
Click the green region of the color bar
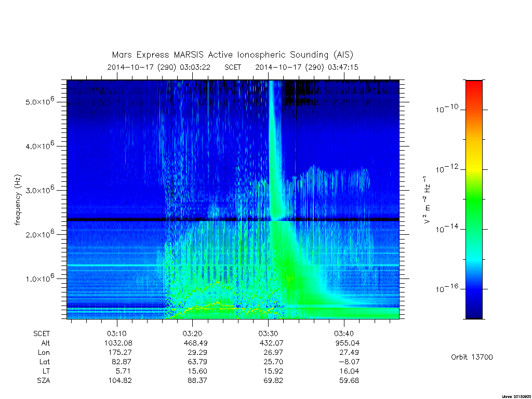[474, 204]
